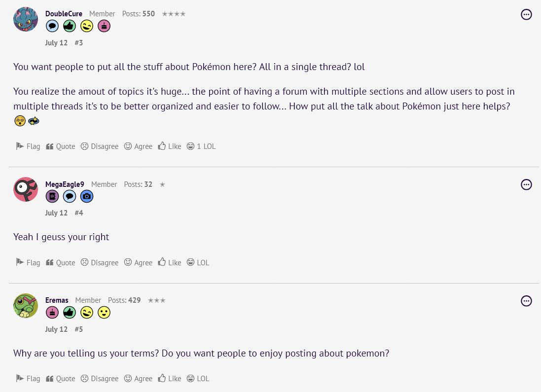This screenshot has height=392, width=541.
Task: Toggle Agree reaction on MegaEagle9's post
Action: point(138,263)
